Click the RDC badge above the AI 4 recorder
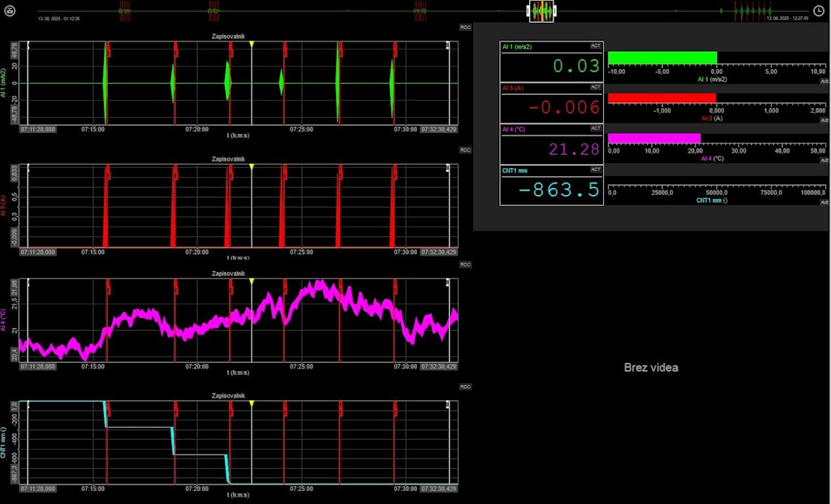 465,265
